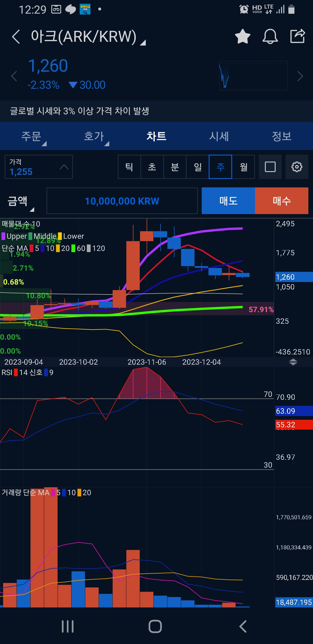Tap the alarm icon in status bar
Image resolution: width=313 pixels, height=644 pixels.
(x=244, y=9)
